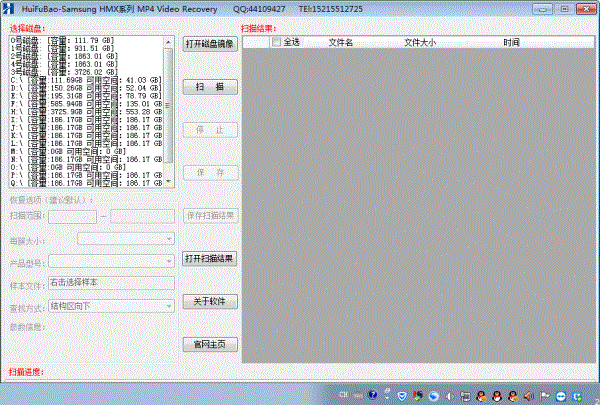Select the D:\ drive with 150.26GB capacity
600x405 pixels.
(x=87, y=88)
